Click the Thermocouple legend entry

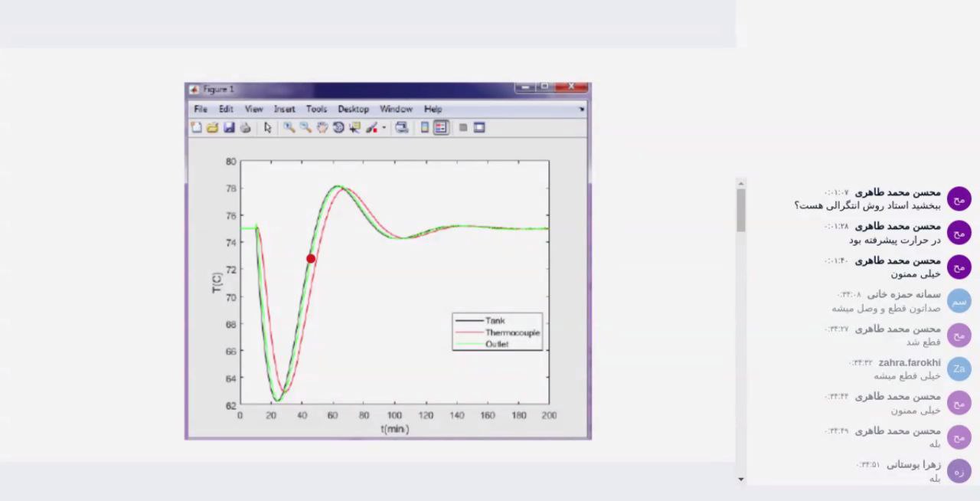pos(511,332)
